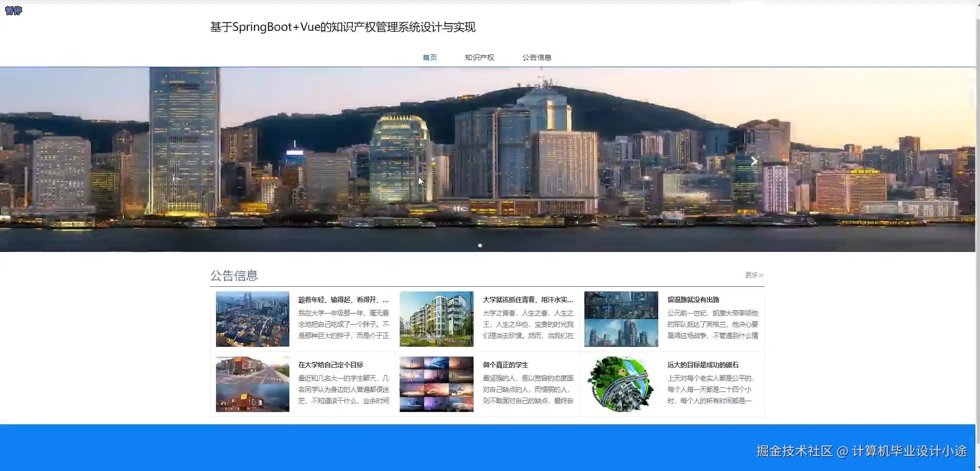The height and width of the screenshot is (471, 980).
Task: Open the announcement 留退路就没有出路
Action: pos(695,299)
